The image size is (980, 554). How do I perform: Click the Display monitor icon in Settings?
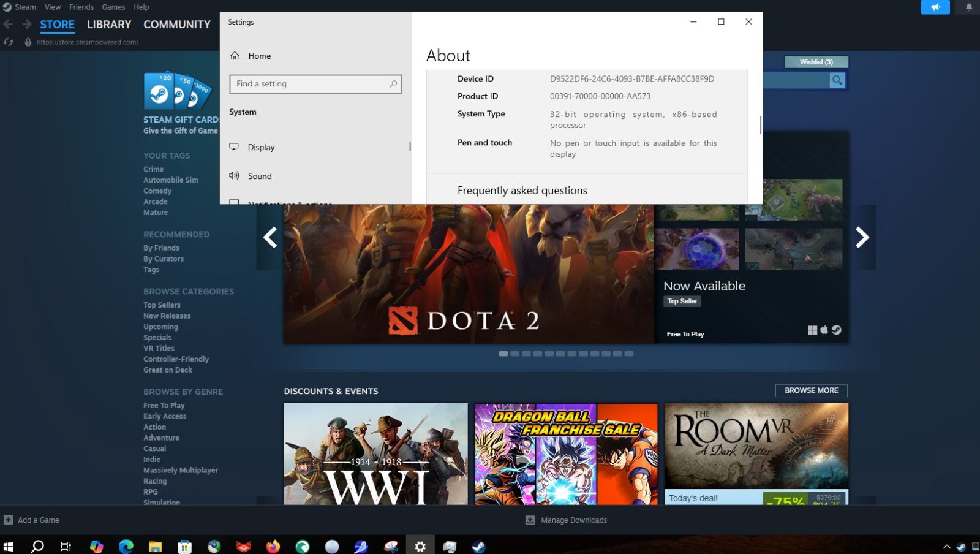234,146
